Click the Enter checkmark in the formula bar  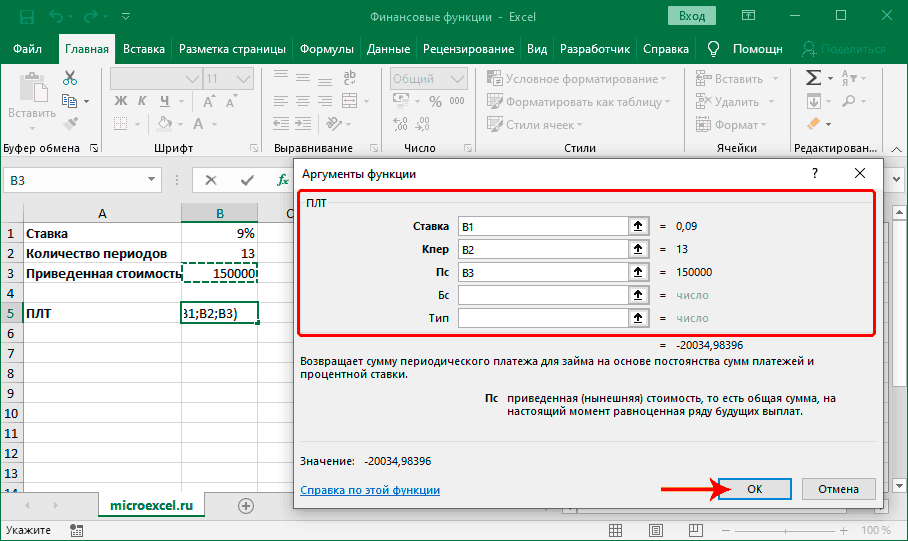click(246, 180)
